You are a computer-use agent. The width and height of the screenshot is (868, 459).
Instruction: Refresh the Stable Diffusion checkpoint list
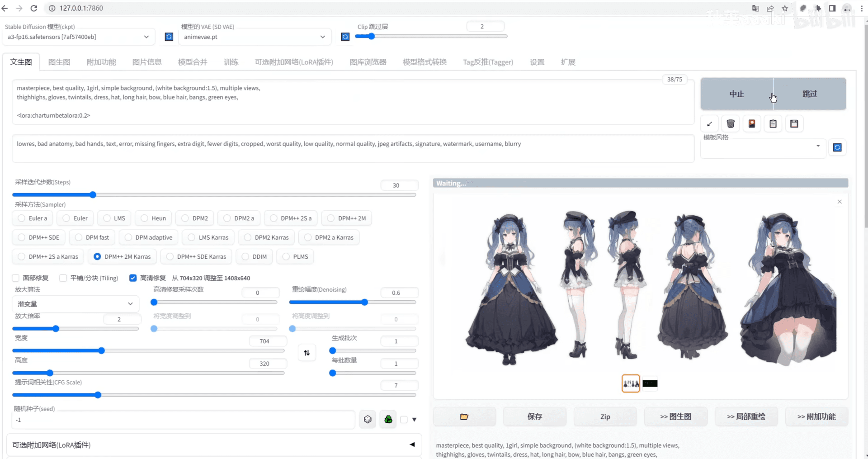point(169,37)
